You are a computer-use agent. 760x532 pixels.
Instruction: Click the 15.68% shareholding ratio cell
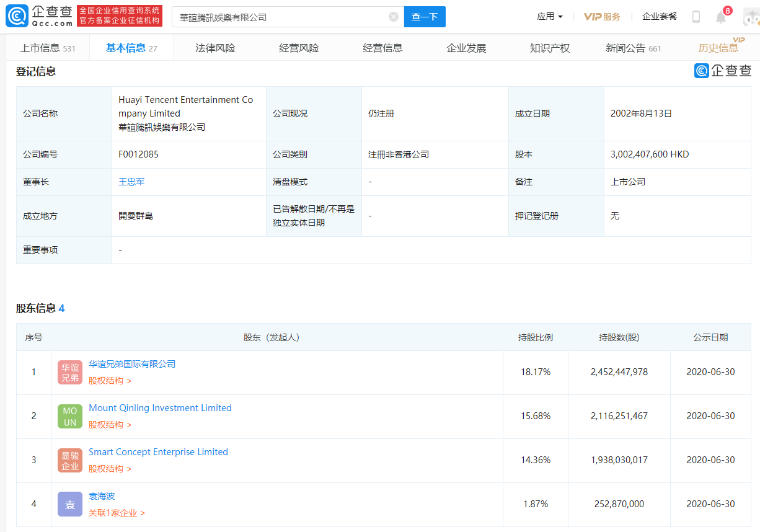coord(536,416)
